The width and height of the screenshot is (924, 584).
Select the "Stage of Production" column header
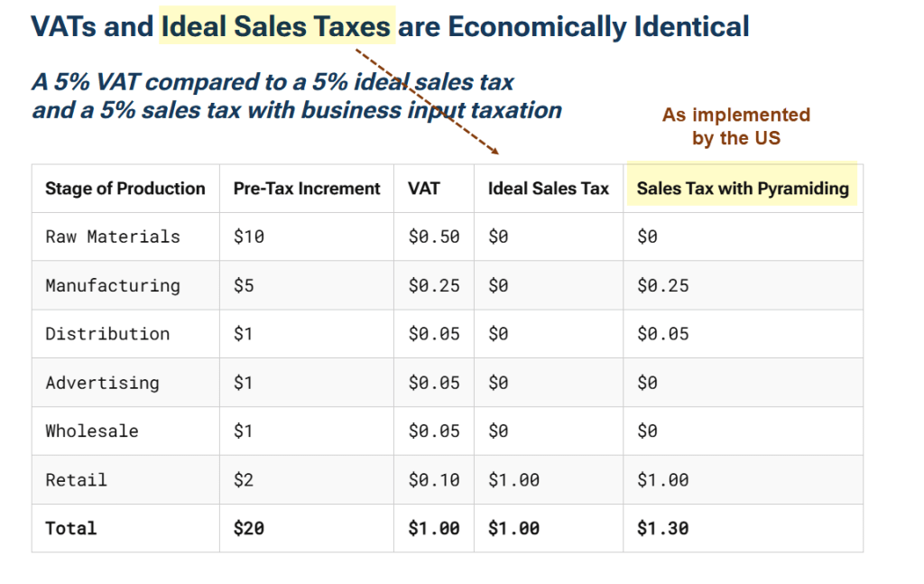(125, 189)
